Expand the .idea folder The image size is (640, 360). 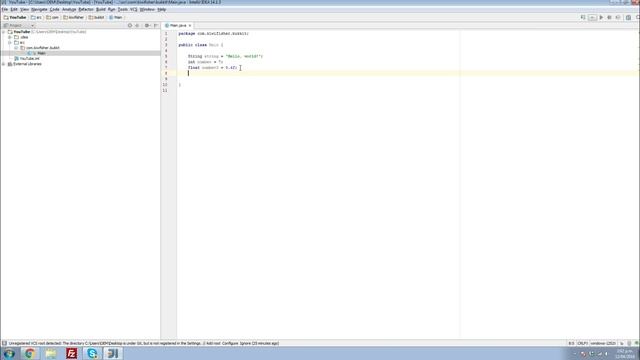(10, 37)
